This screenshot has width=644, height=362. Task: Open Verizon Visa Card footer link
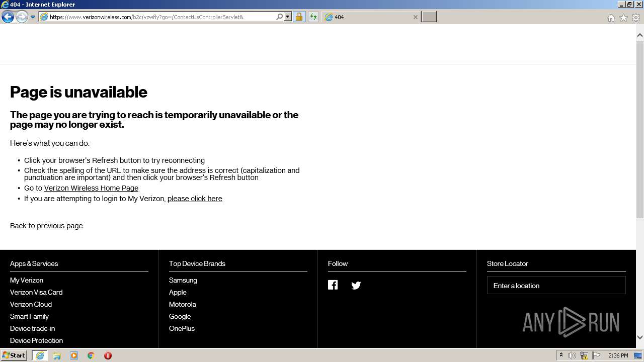pyautogui.click(x=36, y=292)
